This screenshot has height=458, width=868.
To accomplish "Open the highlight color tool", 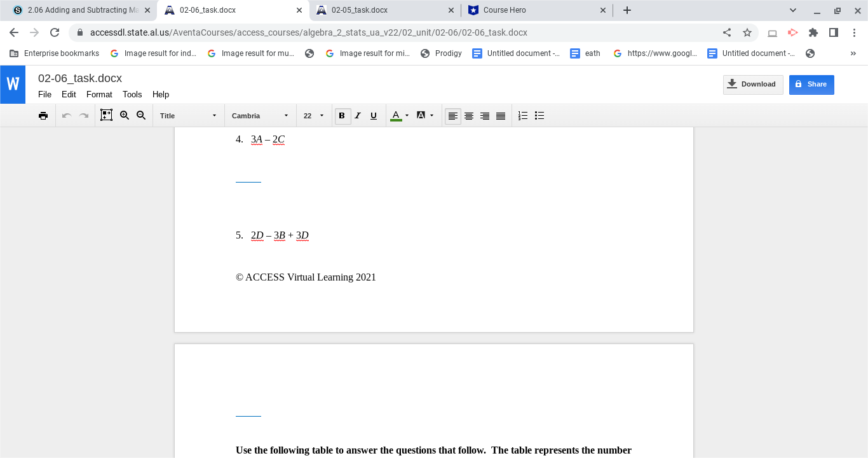I will click(x=421, y=115).
